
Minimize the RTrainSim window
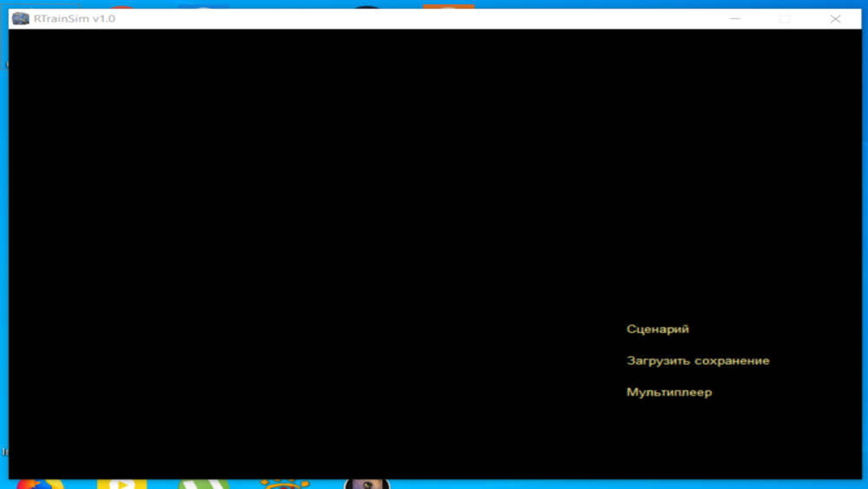pyautogui.click(x=734, y=18)
